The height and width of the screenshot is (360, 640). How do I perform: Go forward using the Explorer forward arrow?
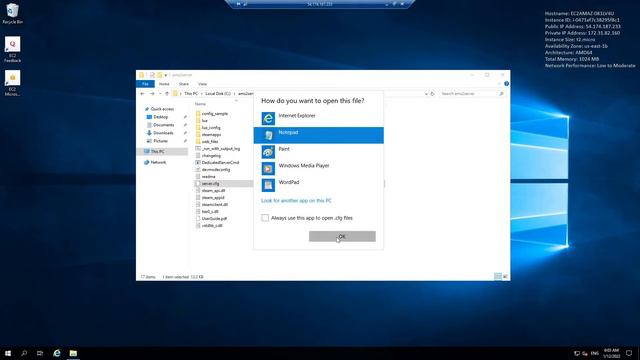[x=152, y=94]
